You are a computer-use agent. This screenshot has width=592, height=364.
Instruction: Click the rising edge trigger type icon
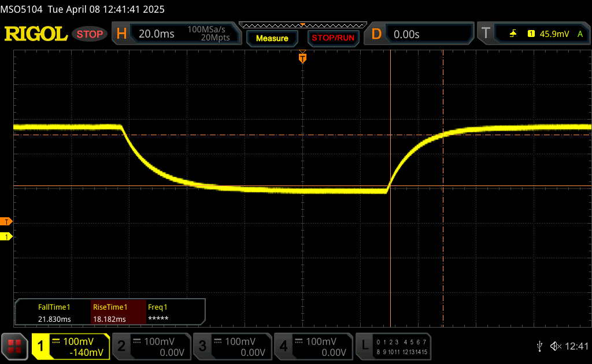pyautogui.click(x=513, y=34)
